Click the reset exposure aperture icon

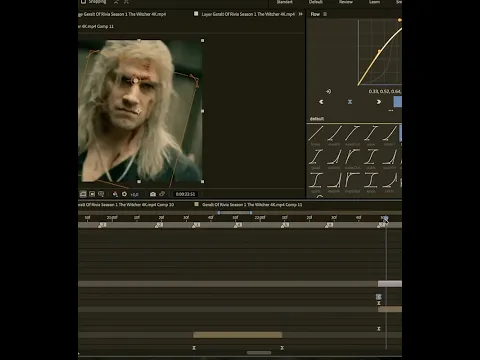click(x=124, y=194)
